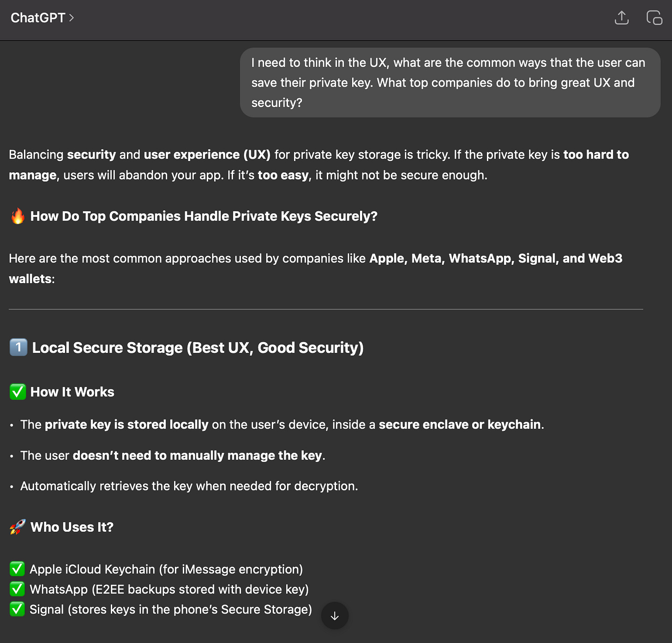Click green checkmark next to How It Works
The image size is (672, 643).
click(18, 392)
